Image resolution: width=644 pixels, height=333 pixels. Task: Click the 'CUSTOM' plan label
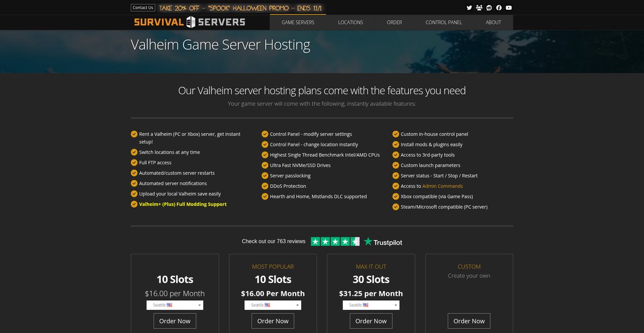click(469, 266)
